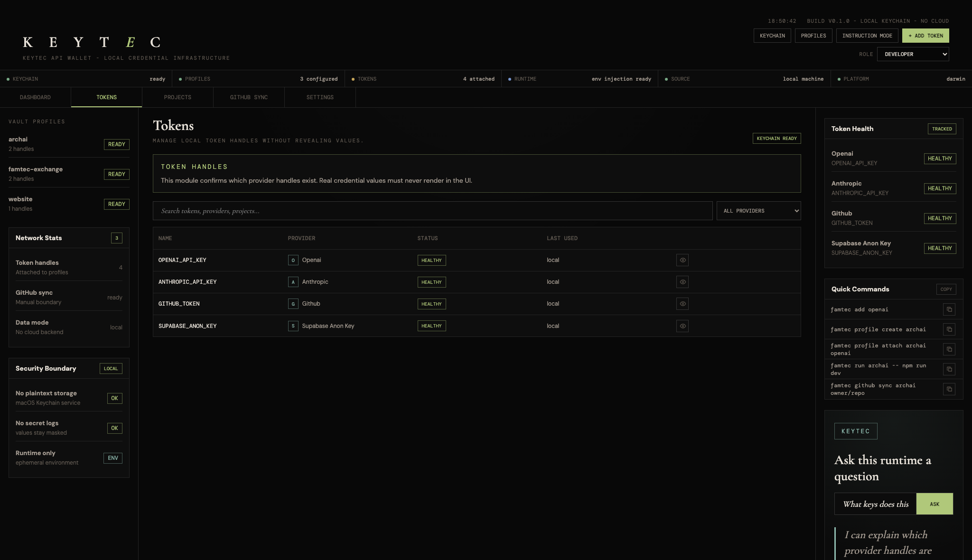Click the KEYCHAIN status bar entry
The width and height of the screenshot is (972, 560).
pos(86,79)
